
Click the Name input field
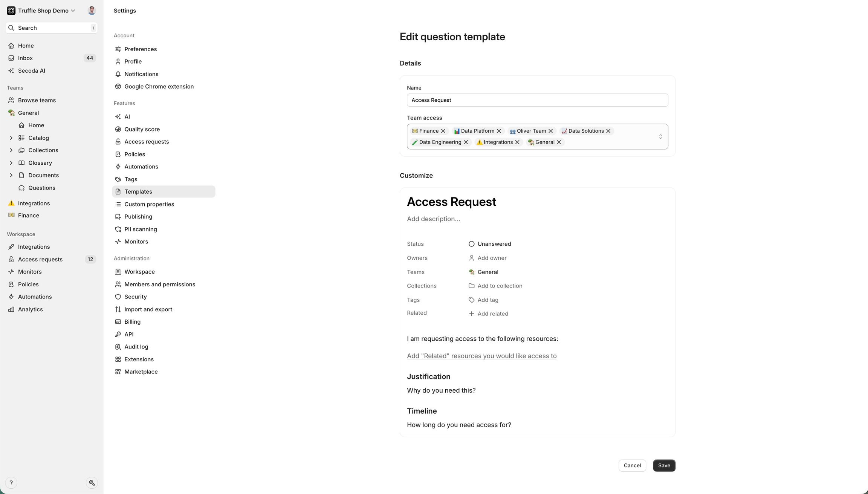[x=537, y=100]
